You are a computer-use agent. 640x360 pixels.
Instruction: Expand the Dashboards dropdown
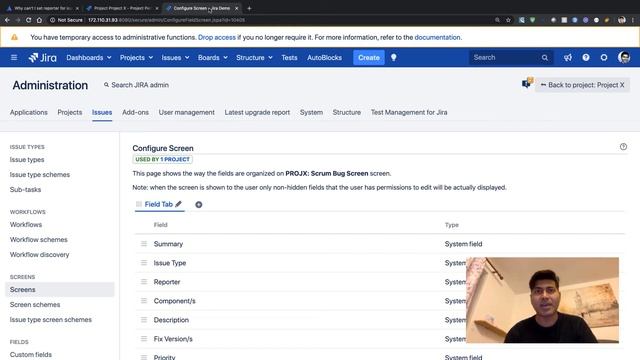click(x=89, y=58)
